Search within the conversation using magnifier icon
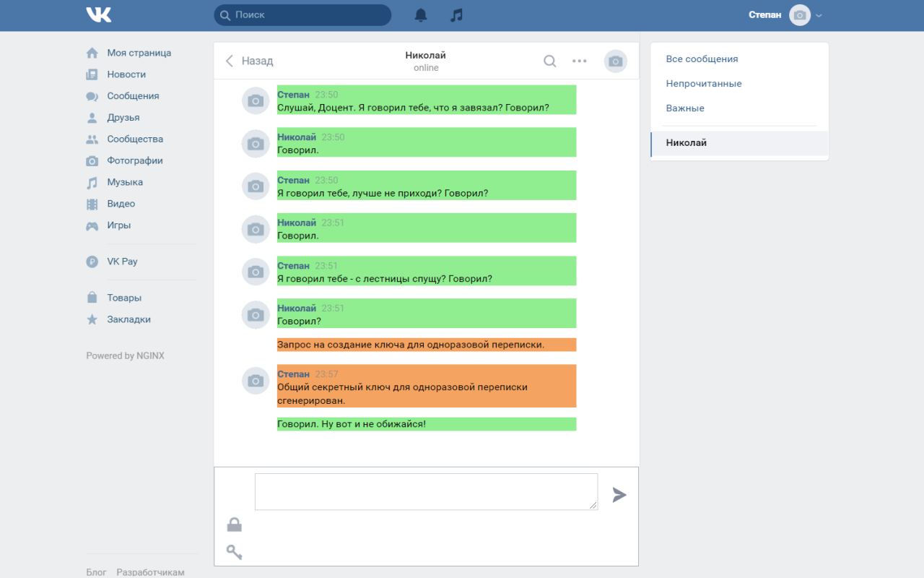The image size is (924, 578). click(550, 61)
